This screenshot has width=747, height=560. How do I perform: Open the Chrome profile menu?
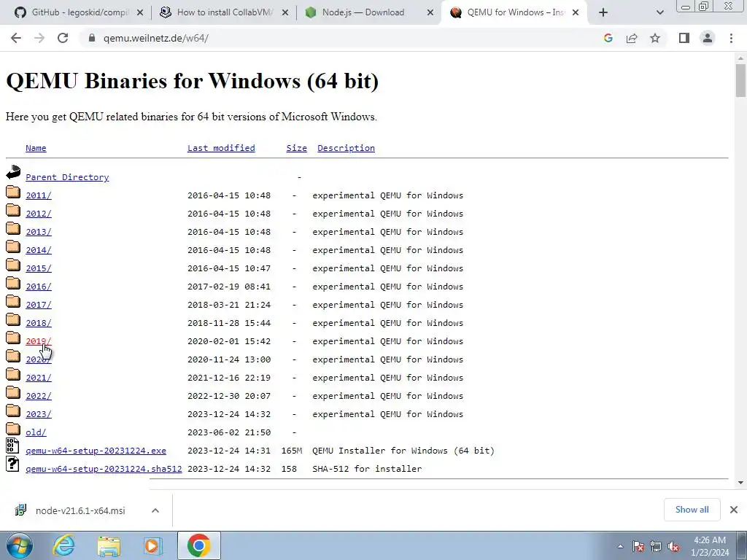pos(708,38)
